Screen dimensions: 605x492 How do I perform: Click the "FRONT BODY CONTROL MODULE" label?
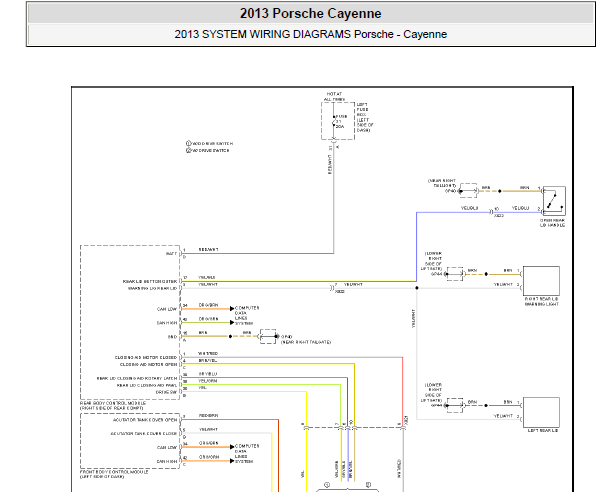114,472
